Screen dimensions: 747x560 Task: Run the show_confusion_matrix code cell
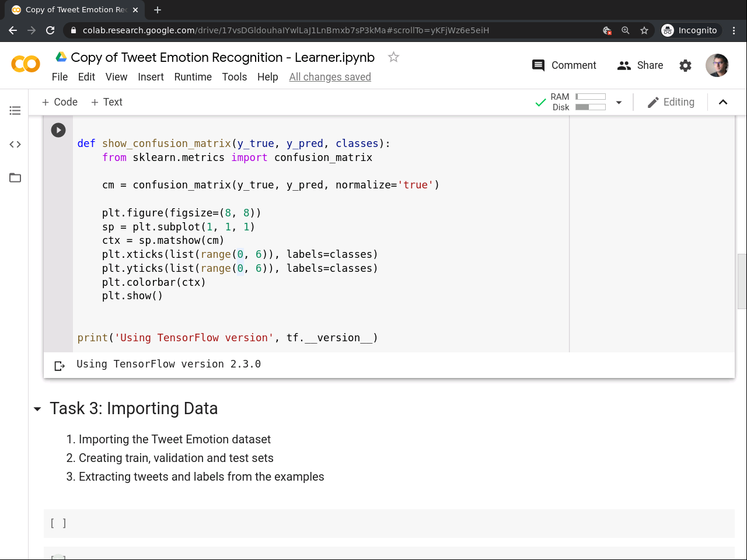(58, 130)
